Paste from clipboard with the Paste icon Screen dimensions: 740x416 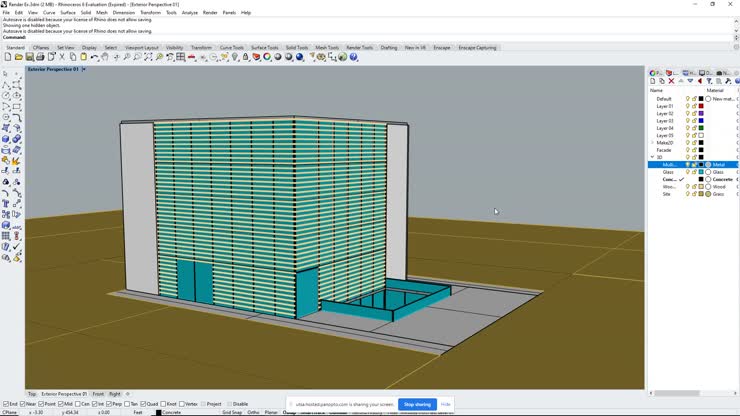point(84,57)
